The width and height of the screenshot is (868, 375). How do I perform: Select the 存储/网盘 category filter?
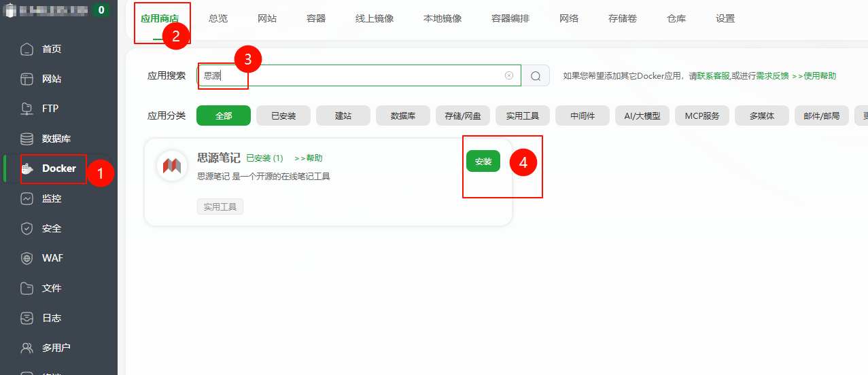pyautogui.click(x=463, y=115)
